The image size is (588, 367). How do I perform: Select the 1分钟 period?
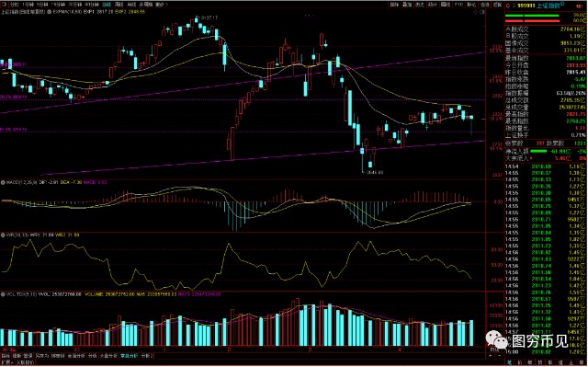coord(28,5)
